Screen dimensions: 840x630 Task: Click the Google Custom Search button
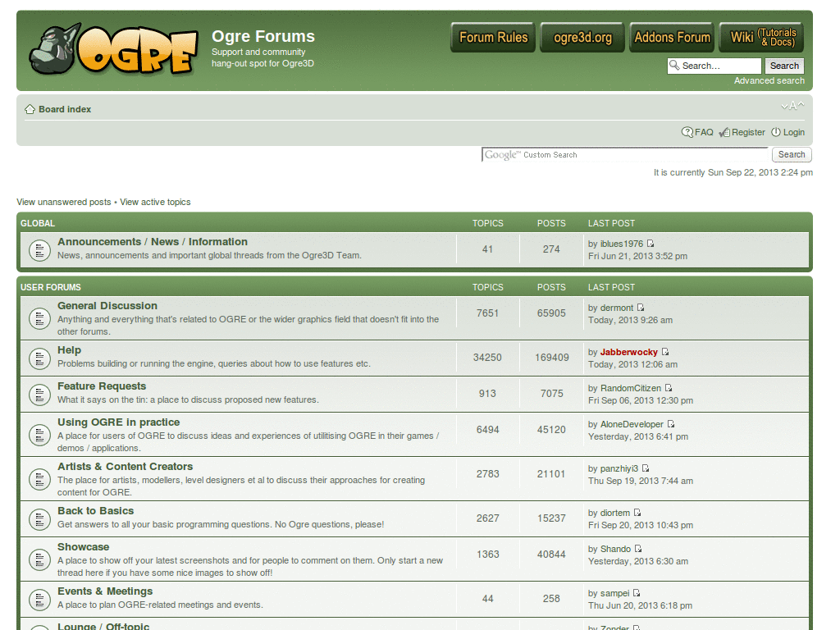point(792,154)
